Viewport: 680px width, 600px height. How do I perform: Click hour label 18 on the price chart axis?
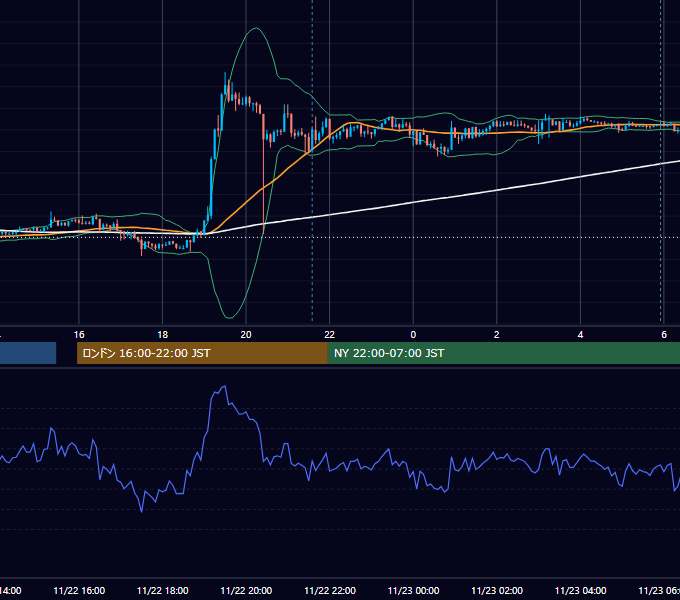point(163,335)
